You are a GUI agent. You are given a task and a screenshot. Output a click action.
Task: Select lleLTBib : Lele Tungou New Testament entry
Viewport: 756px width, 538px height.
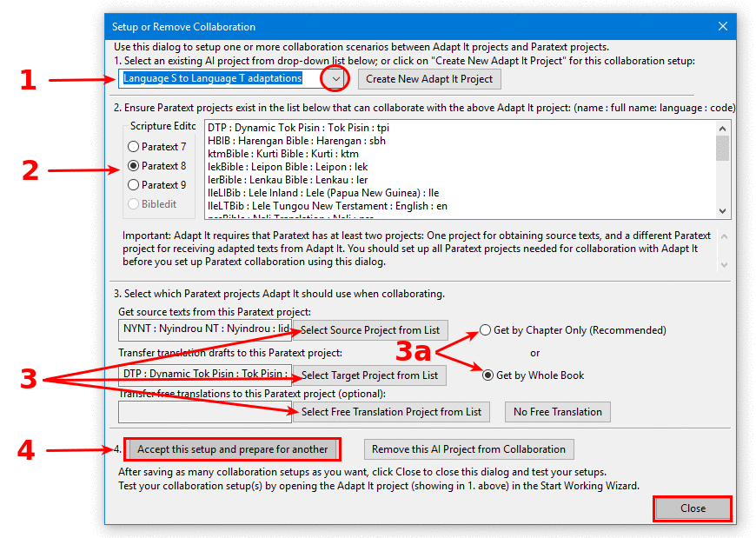tap(328, 206)
